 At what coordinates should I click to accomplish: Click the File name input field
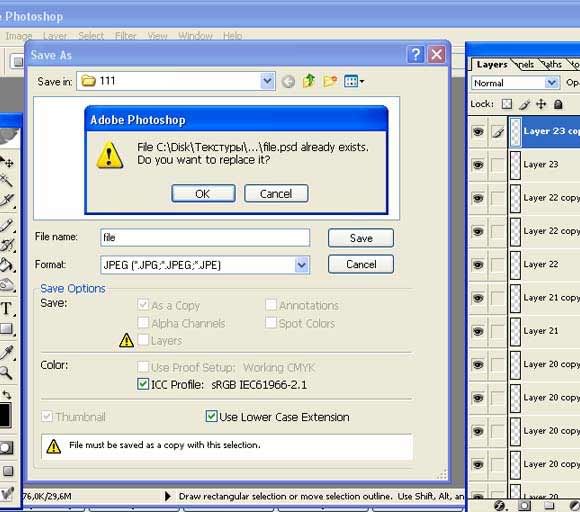tap(205, 238)
